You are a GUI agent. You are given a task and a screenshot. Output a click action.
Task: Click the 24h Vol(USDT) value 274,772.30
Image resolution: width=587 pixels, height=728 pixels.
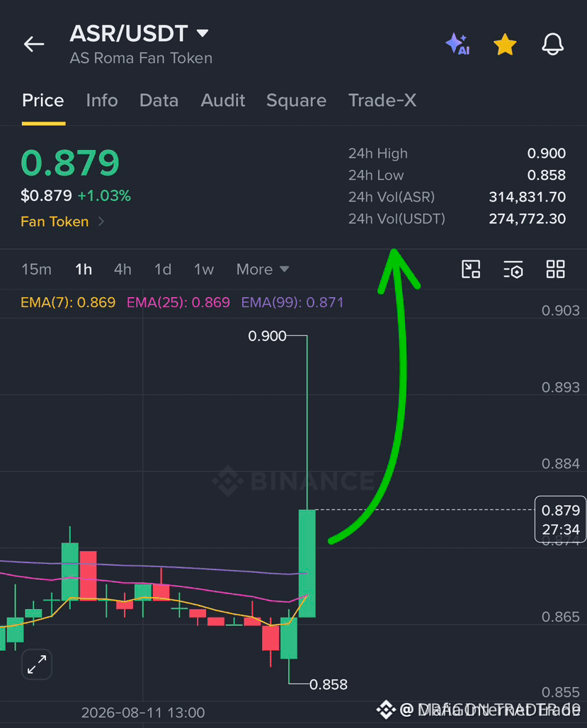click(x=527, y=219)
